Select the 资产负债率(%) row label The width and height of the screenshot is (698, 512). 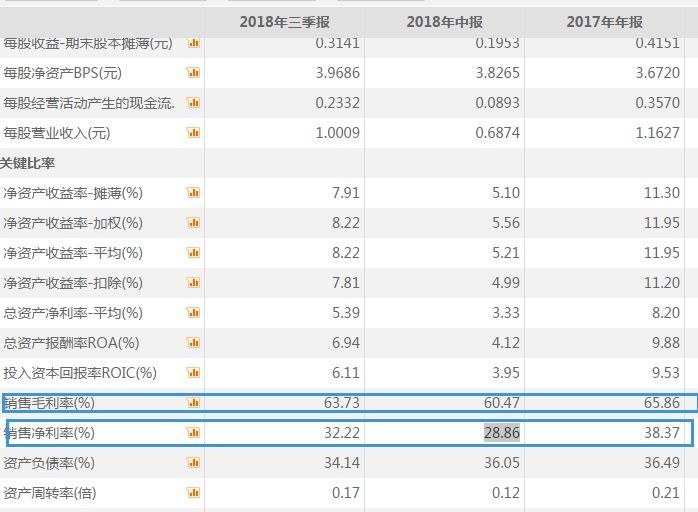click(x=49, y=463)
